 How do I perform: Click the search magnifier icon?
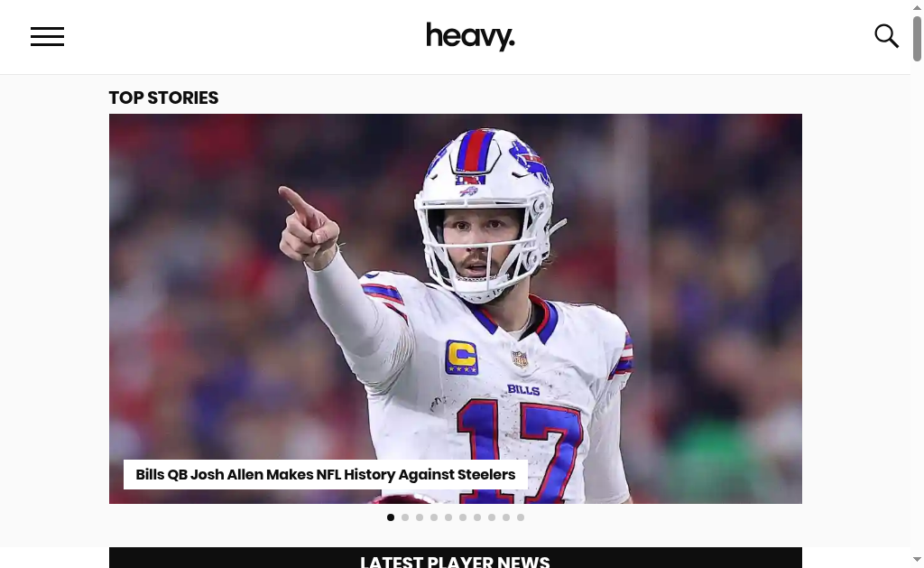tap(886, 36)
